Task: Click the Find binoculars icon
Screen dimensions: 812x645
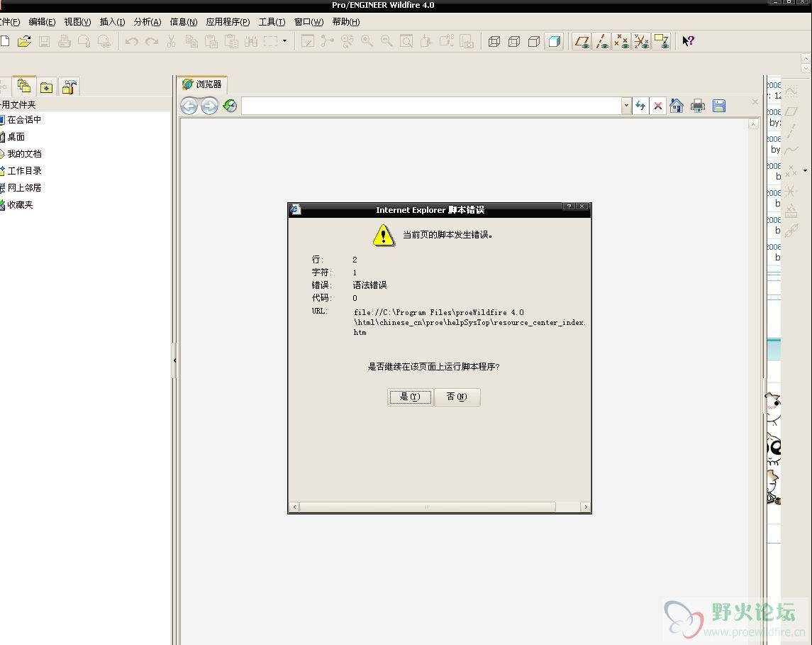Action: pyautogui.click(x=251, y=41)
